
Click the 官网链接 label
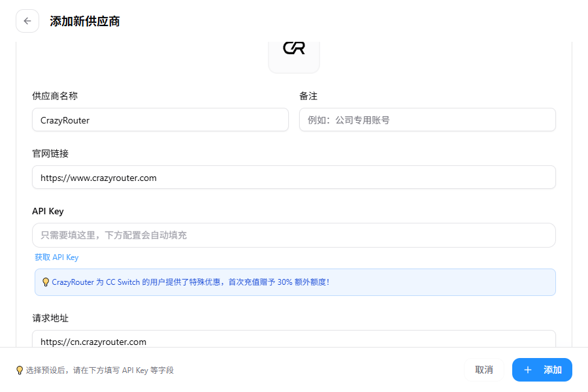[50, 154]
